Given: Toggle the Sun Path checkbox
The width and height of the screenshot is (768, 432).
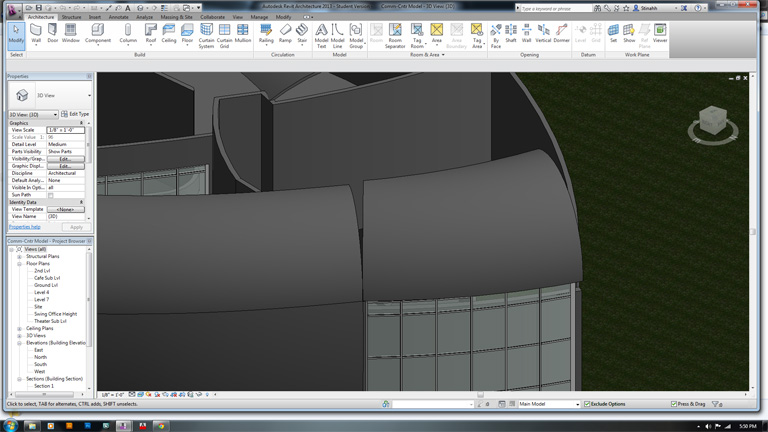Looking at the screenshot, I should tap(51, 195).
